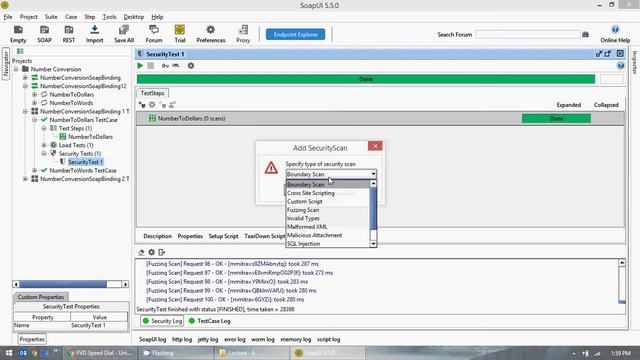This screenshot has height=360, width=640.
Task: Select the NumberToDollars (0 scans) row
Action: (x=380, y=118)
